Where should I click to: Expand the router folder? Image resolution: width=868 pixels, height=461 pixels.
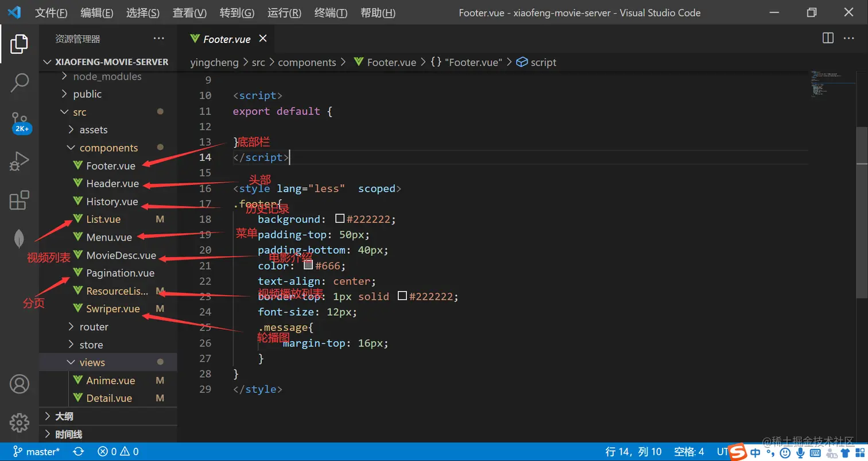108,327
